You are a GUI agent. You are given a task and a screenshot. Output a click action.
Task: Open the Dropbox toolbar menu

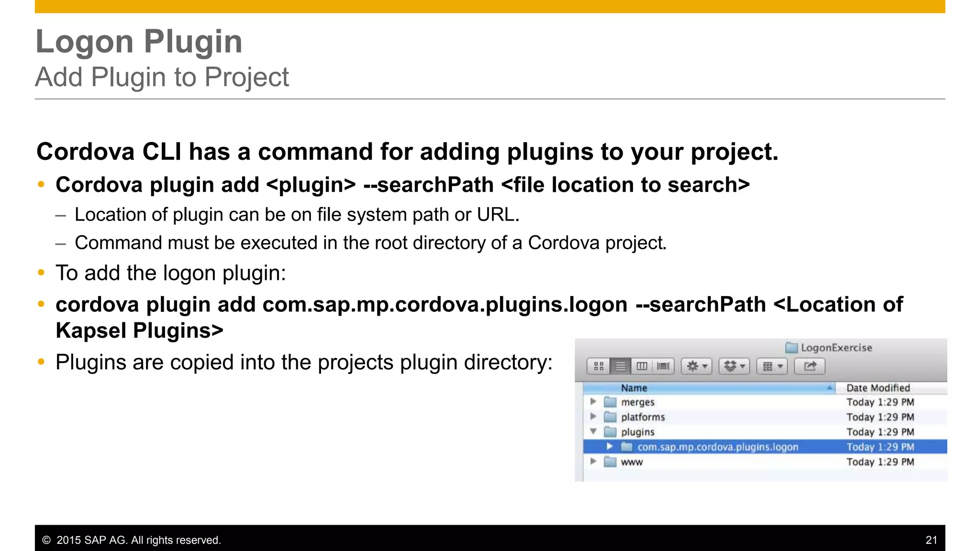(x=735, y=366)
